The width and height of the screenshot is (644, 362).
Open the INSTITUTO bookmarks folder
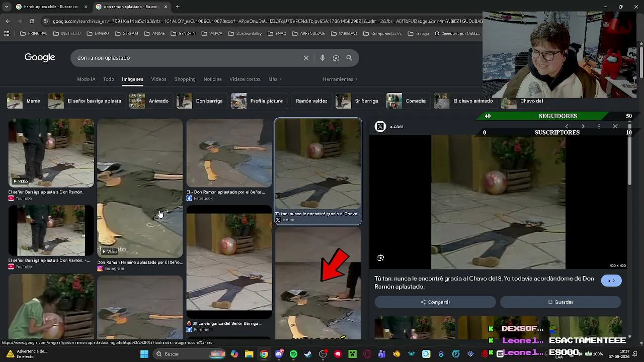click(66, 34)
